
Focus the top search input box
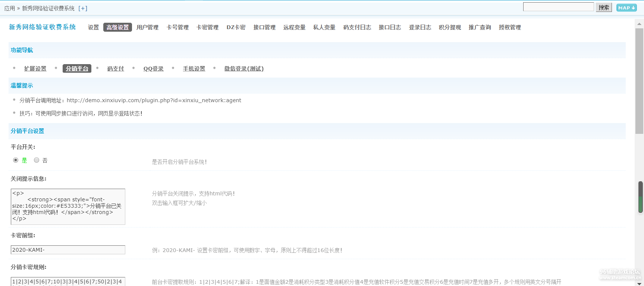pos(558,7)
